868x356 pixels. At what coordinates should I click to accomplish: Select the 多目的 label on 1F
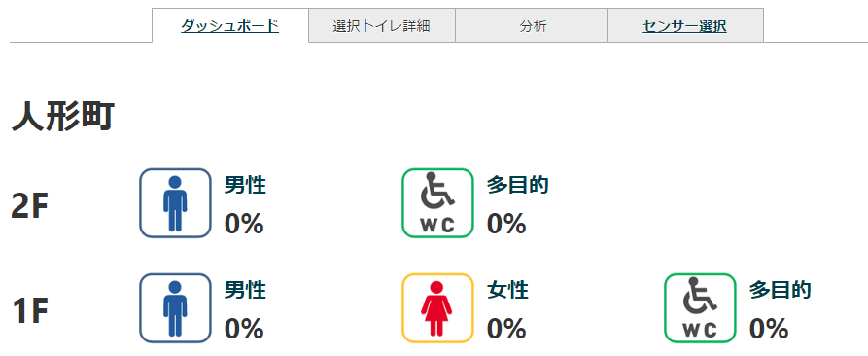click(x=780, y=290)
